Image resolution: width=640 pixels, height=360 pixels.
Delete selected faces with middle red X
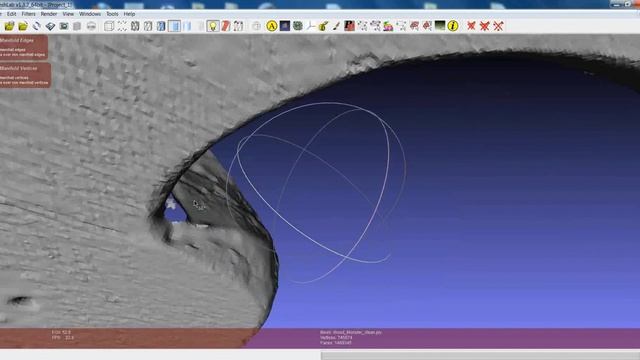[484, 26]
